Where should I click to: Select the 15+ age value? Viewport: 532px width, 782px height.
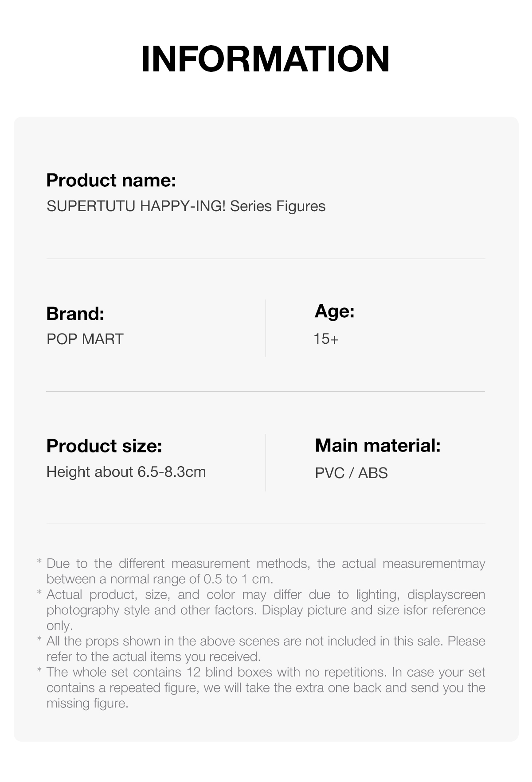click(326, 339)
